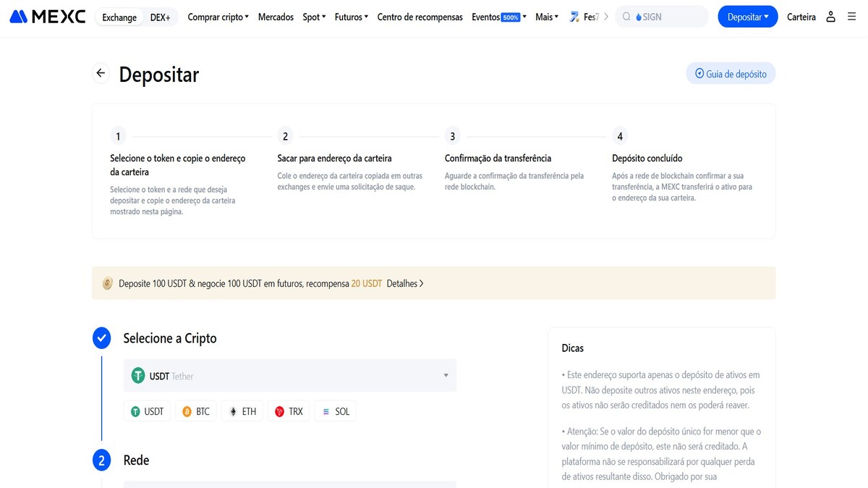Click step 2 number in the guide
Screen dimensions: 868x488
click(x=285, y=136)
